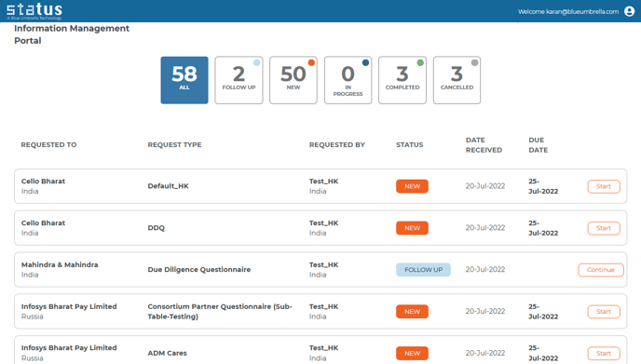
Task: Click Cello Bharat in the Default_HK row
Action: (x=44, y=181)
